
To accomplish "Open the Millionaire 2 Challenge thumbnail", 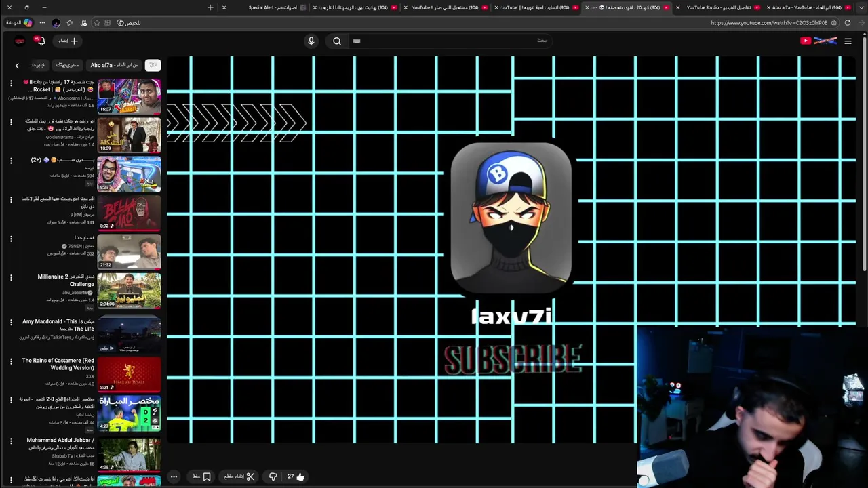I will point(129,291).
